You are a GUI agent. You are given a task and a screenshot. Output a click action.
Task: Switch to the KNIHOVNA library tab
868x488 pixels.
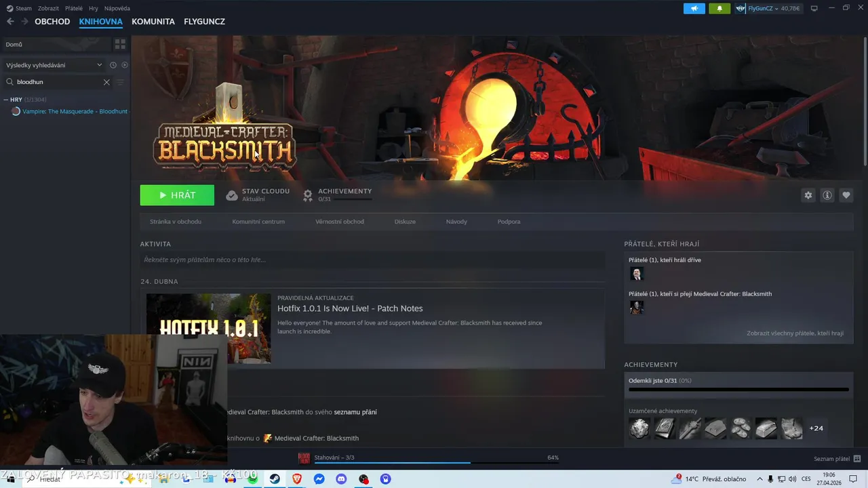click(x=100, y=22)
